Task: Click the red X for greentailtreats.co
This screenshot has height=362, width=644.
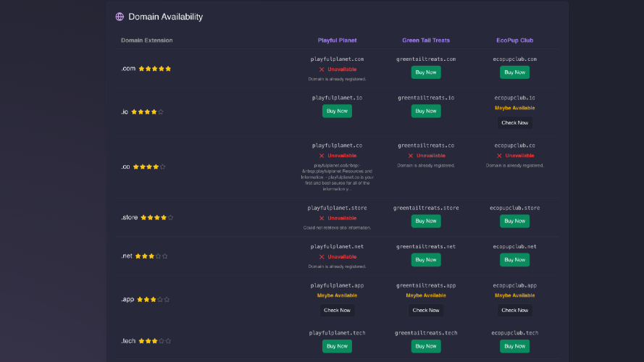Action: coord(410,156)
